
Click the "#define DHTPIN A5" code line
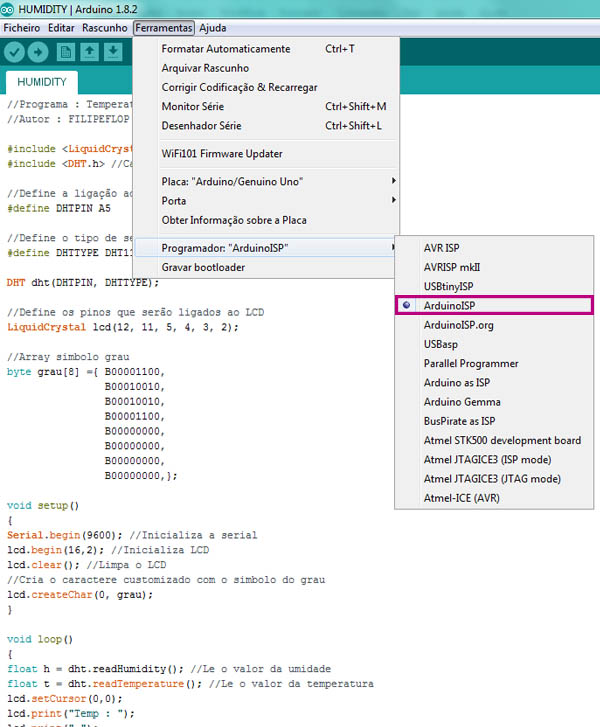tap(59, 209)
